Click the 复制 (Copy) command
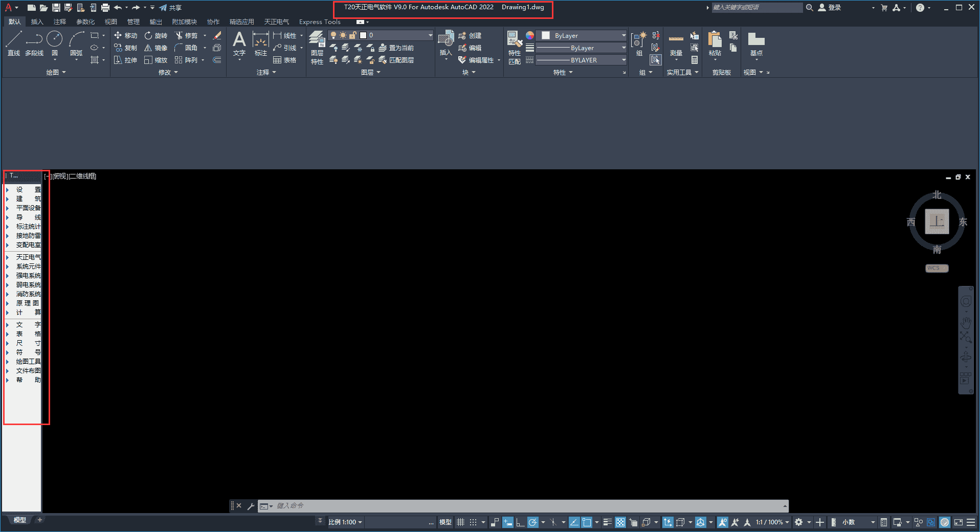Screen dimensions: 980x532 coord(126,48)
